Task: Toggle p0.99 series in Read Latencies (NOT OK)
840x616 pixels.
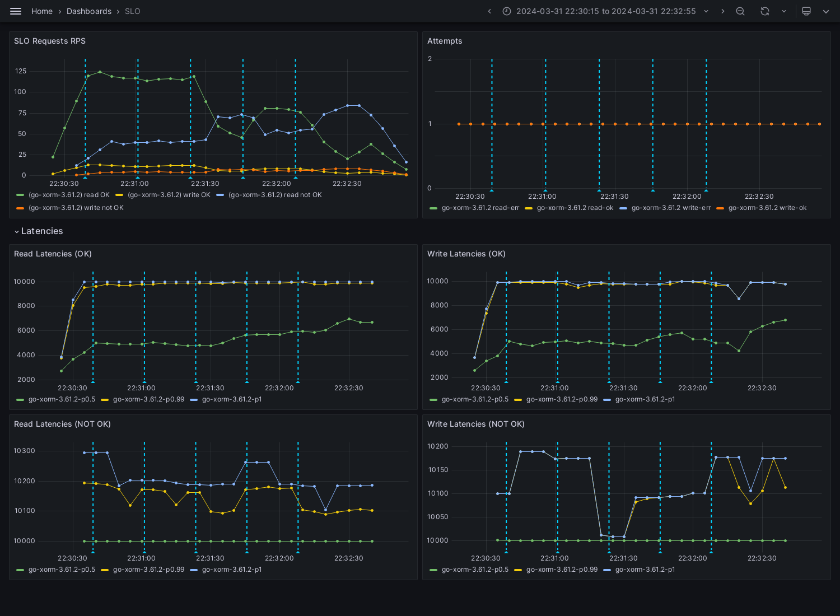Action: click(x=148, y=570)
